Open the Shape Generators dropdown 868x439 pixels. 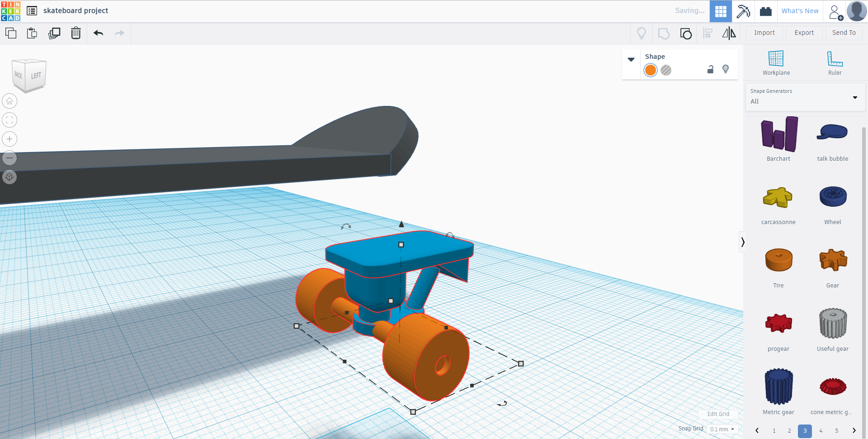tap(805, 97)
